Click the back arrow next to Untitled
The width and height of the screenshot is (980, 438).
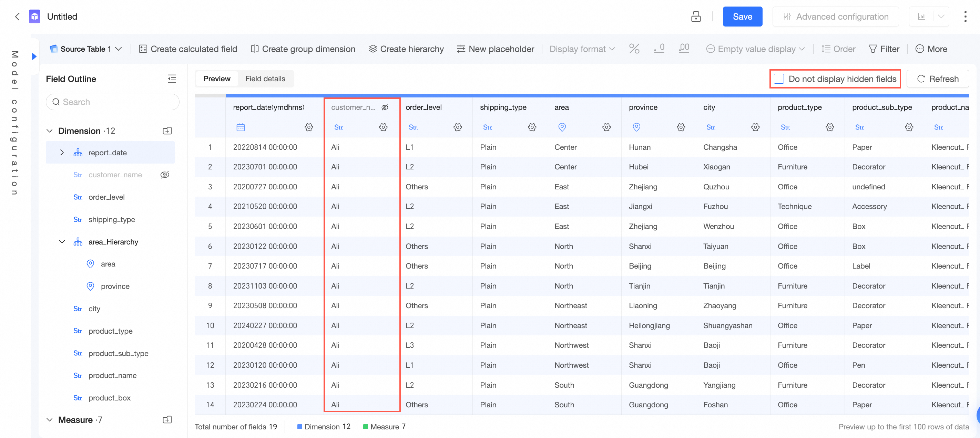click(x=17, y=17)
